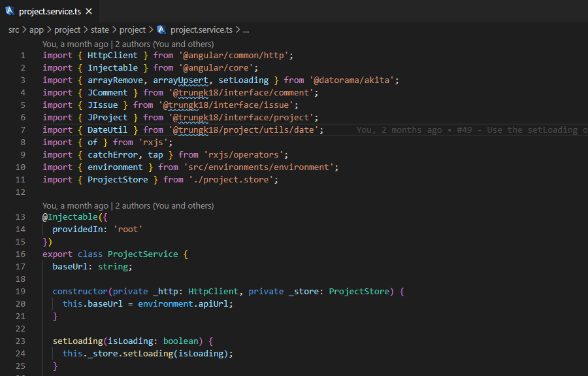
Task: Click line number 16 in the gutter
Action: tap(20, 254)
